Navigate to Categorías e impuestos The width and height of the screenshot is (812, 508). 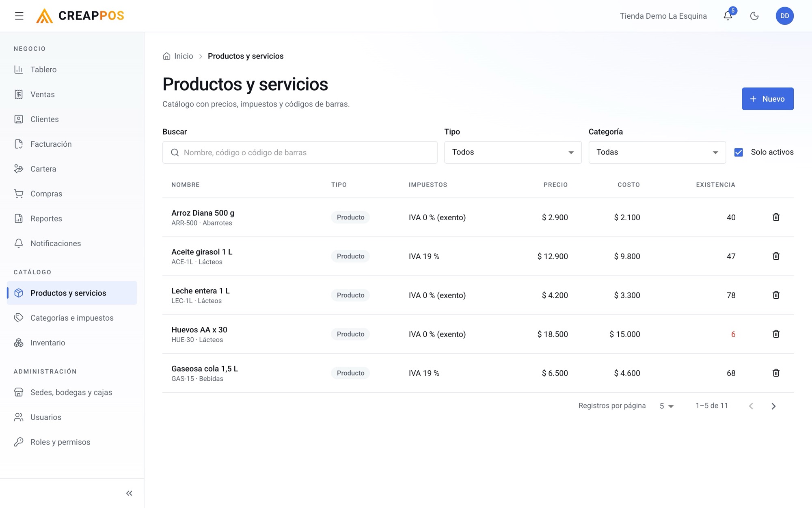point(72,318)
